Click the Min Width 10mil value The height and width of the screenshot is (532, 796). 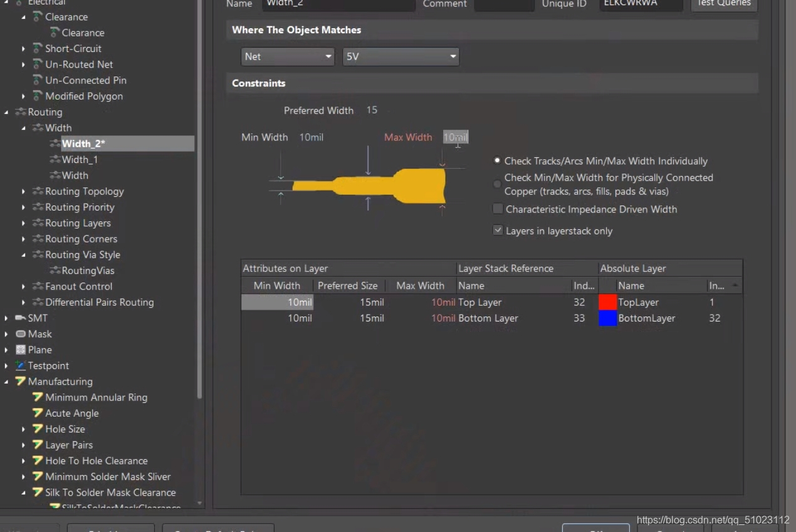(x=311, y=137)
